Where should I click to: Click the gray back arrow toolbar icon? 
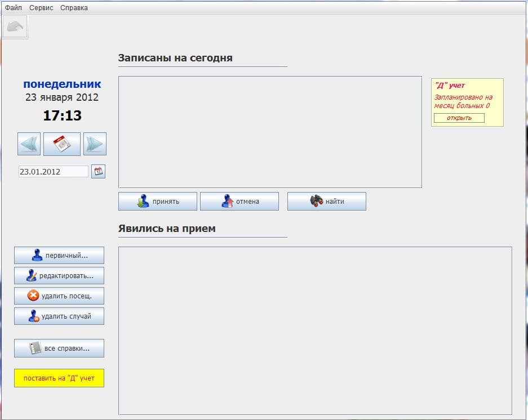point(15,26)
